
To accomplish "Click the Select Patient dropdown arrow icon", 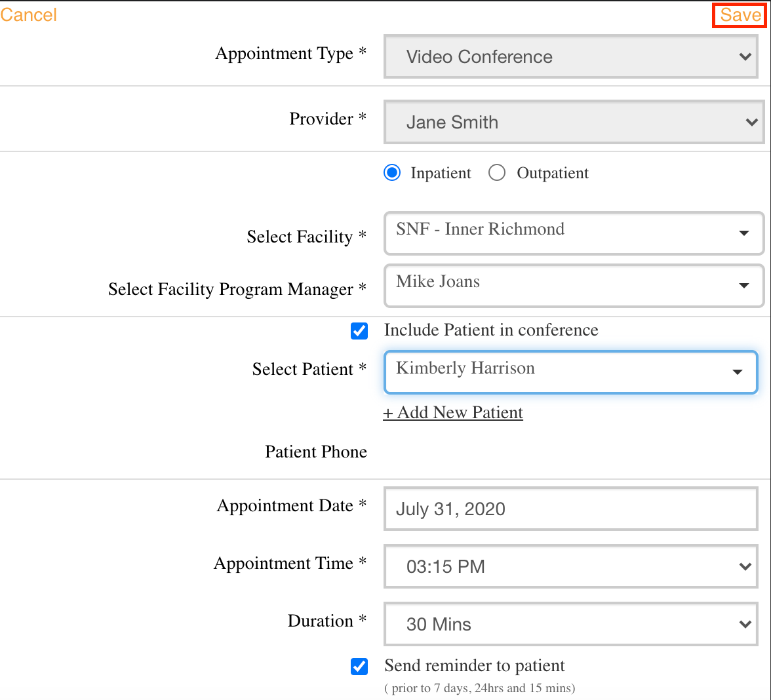I will 738,372.
